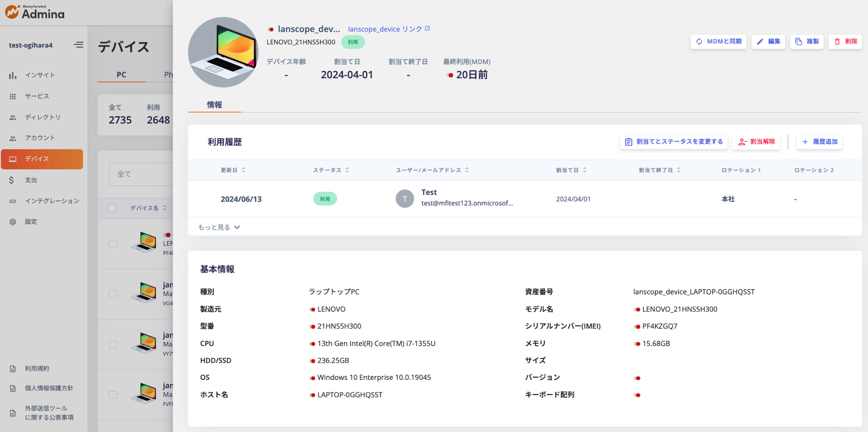This screenshot has width=868, height=432.
Task: Click the サービス grid icon
Action: click(13, 96)
